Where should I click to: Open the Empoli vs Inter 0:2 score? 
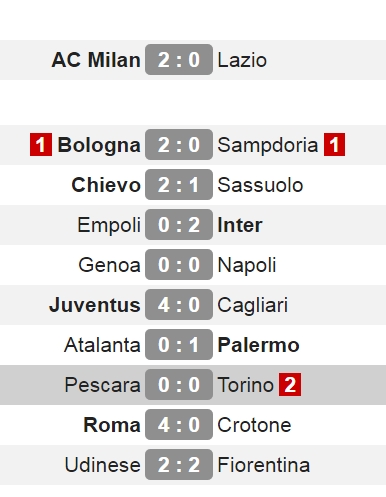click(x=179, y=225)
